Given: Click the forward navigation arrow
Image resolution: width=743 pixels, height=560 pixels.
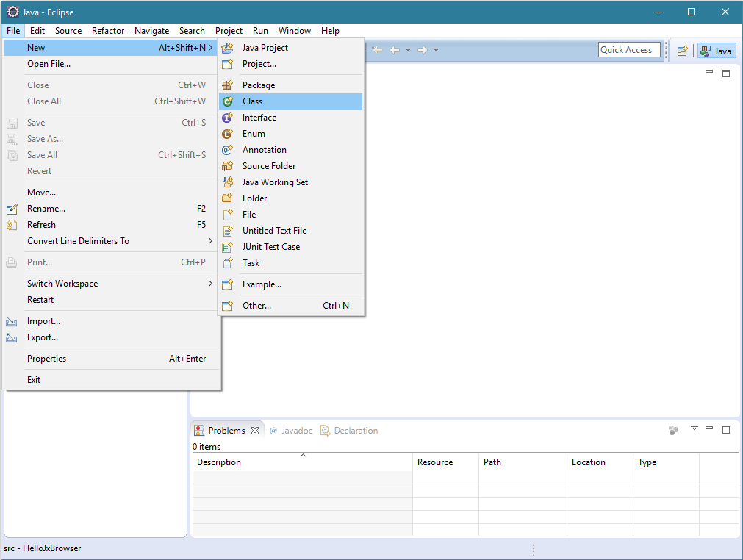Looking at the screenshot, I should pyautogui.click(x=421, y=49).
